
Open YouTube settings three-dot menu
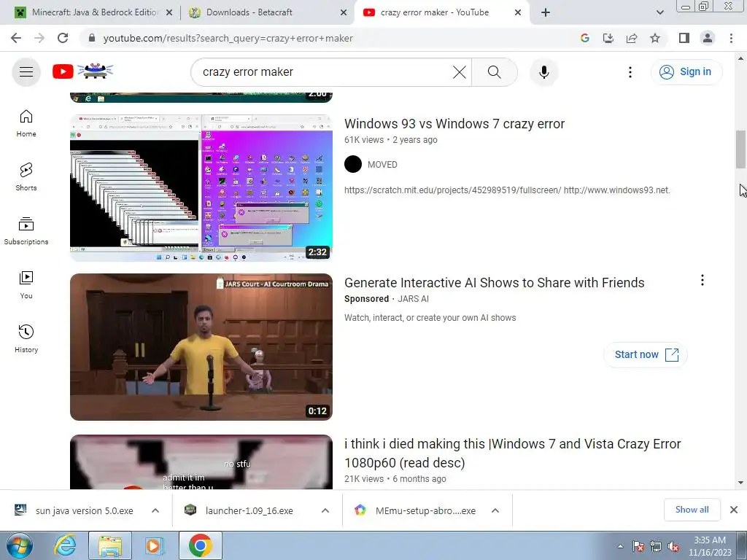click(x=630, y=72)
